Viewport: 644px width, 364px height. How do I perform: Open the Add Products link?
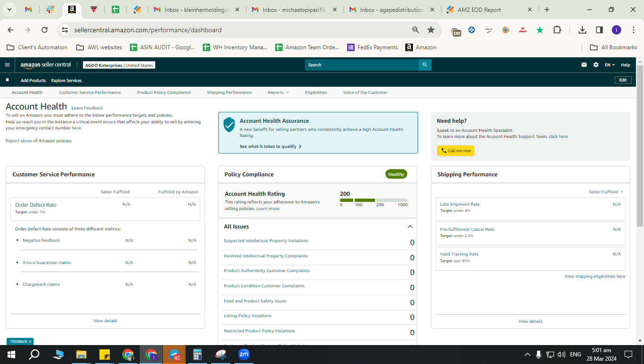[33, 81]
